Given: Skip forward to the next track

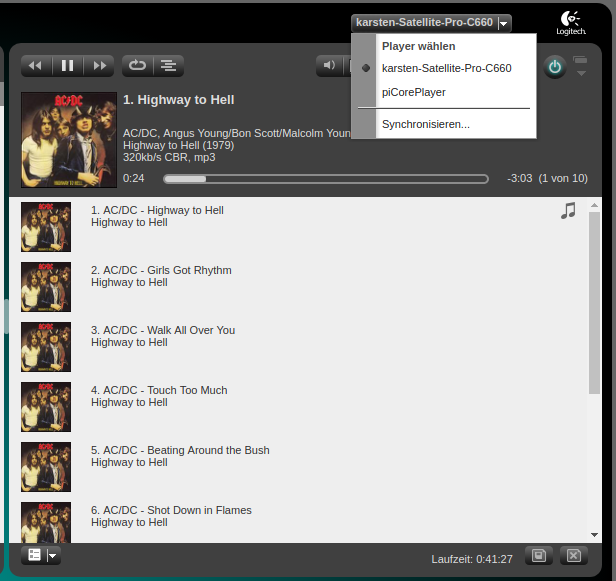Looking at the screenshot, I should coord(99,66).
